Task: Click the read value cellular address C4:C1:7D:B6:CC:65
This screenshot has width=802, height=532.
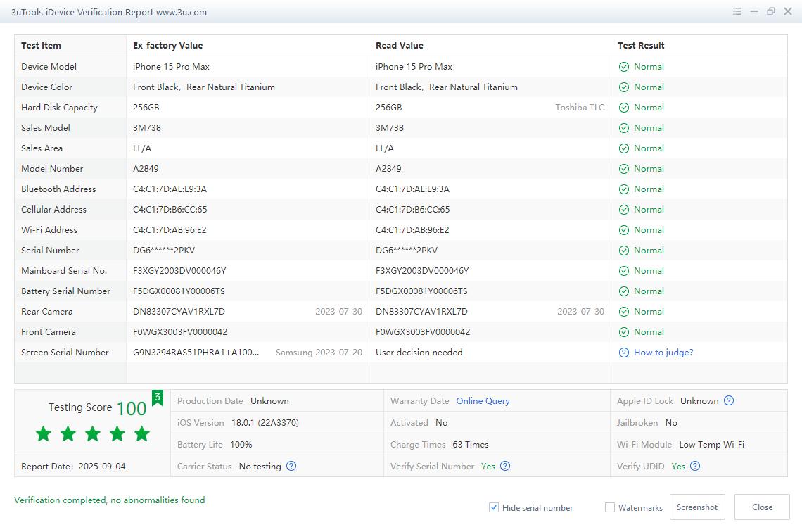Action: (412, 210)
